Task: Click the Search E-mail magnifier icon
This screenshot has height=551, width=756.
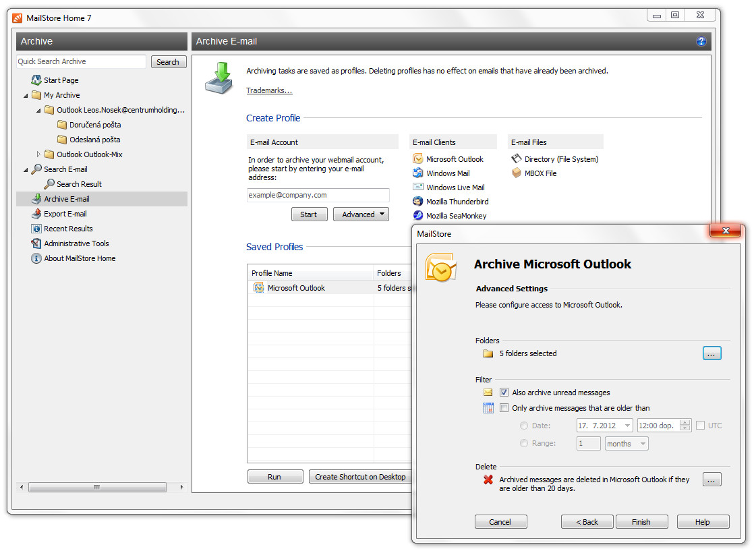Action: [36, 169]
